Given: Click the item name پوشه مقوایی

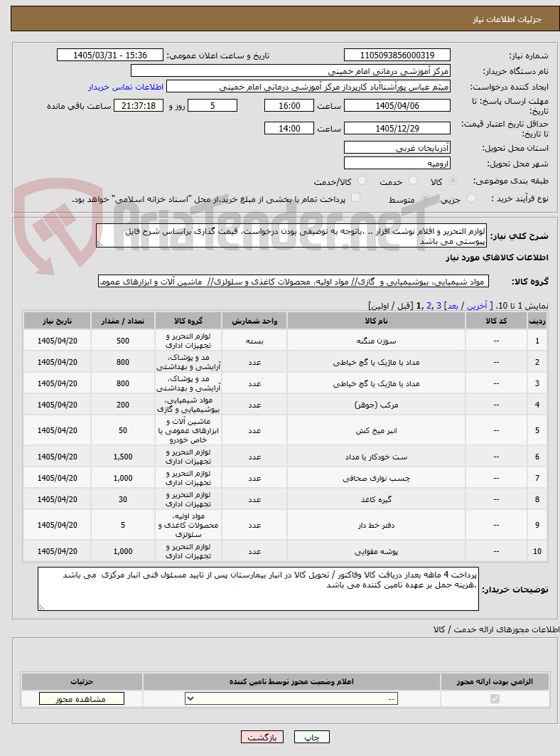Looking at the screenshot, I should (377, 551).
